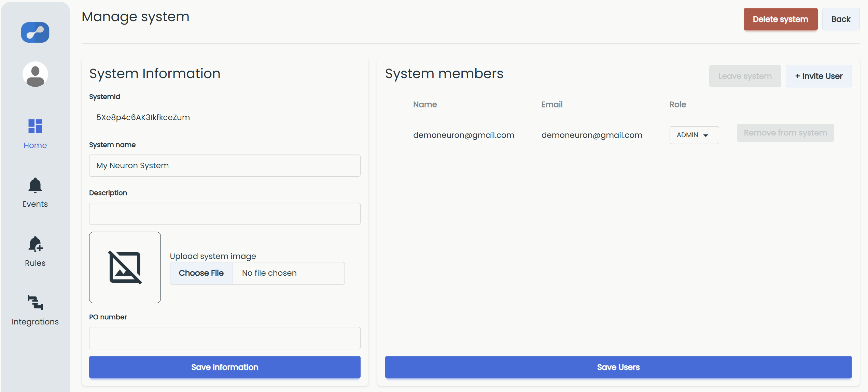Image resolution: width=868 pixels, height=392 pixels.
Task: Click Remove from system for demoneuron
Action: pos(785,133)
